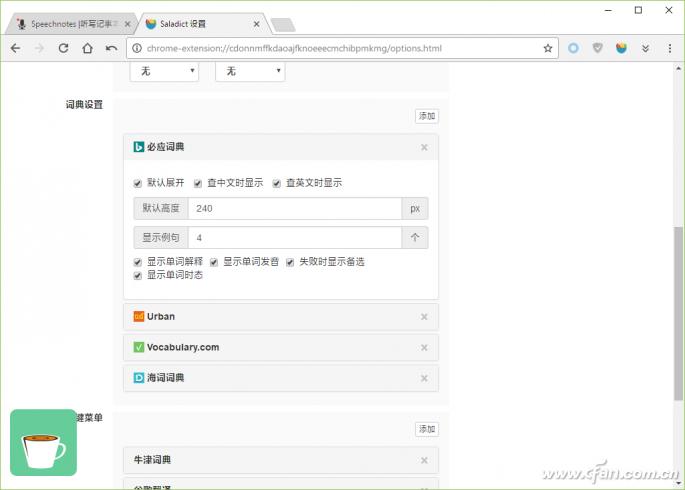685x490 pixels.
Task: Close the Saladict 设置 tab
Action: pos(256,24)
